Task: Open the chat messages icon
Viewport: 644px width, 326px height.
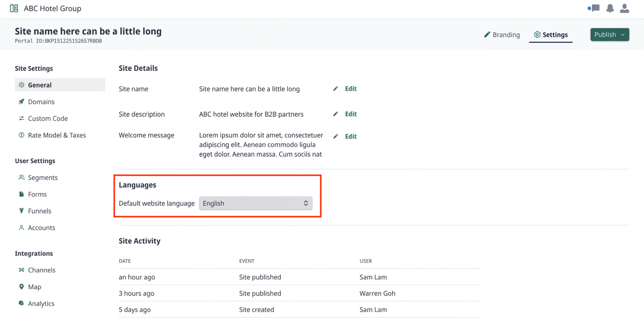Action: click(x=594, y=8)
